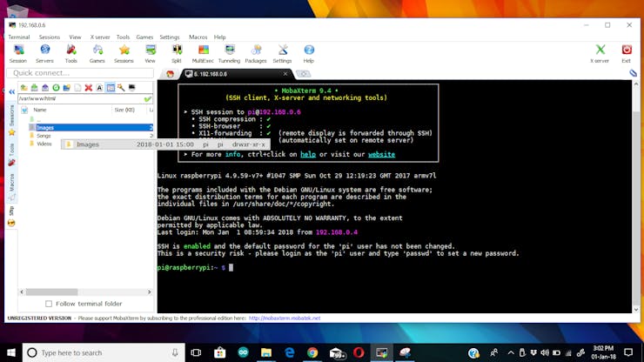
Task: Open the Sessions star toolbar button
Action: pos(124,54)
